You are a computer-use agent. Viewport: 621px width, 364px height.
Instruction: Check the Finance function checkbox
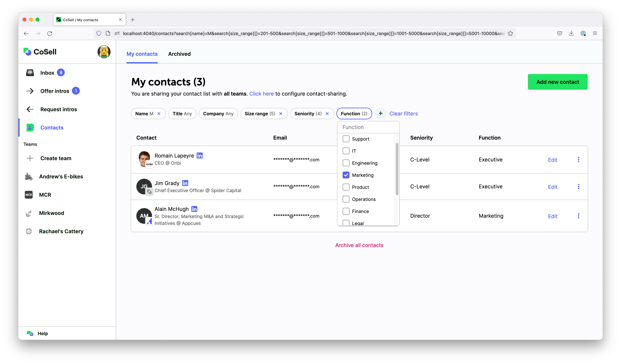click(346, 211)
